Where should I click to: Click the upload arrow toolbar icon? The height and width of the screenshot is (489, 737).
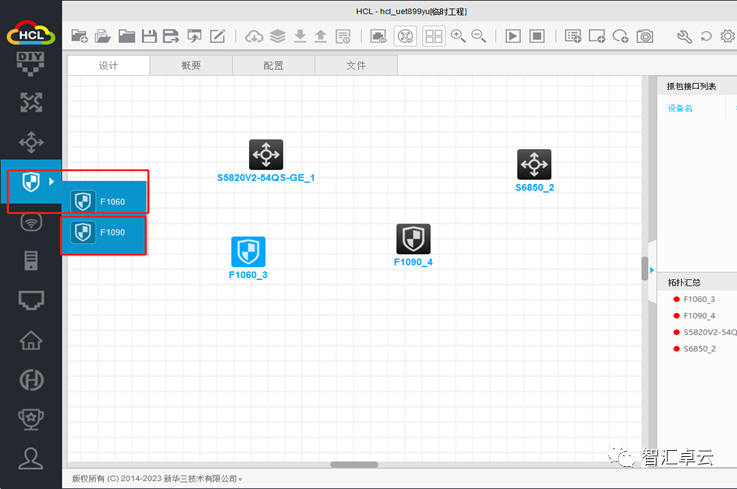point(321,36)
